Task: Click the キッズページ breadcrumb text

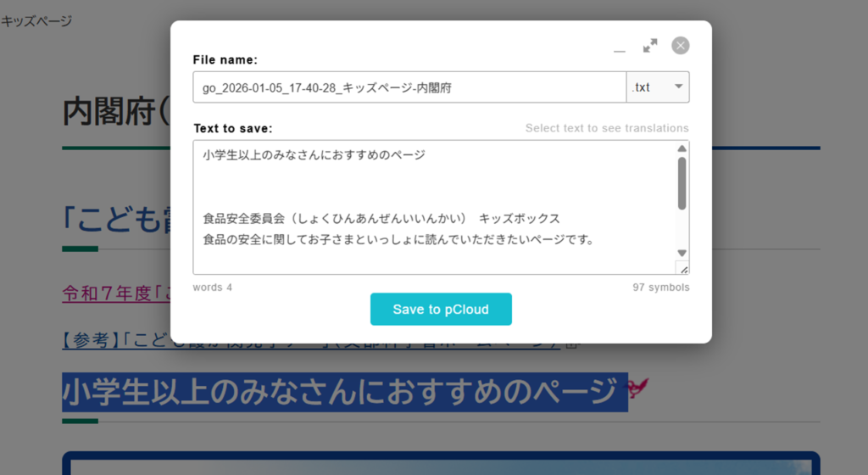Action: (x=36, y=21)
